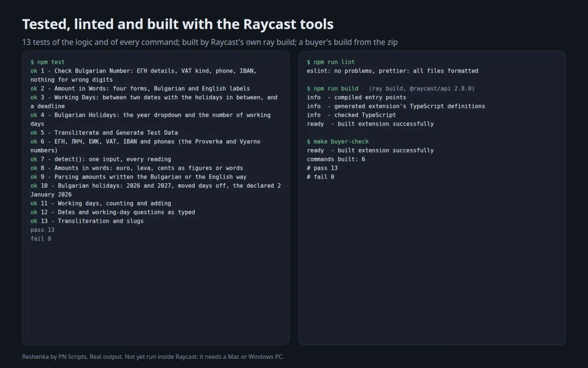Select 'ok 10 - Bulgarian holidays: 2026 and 2027' line
Viewport: 588px width, 368px height.
point(156,190)
